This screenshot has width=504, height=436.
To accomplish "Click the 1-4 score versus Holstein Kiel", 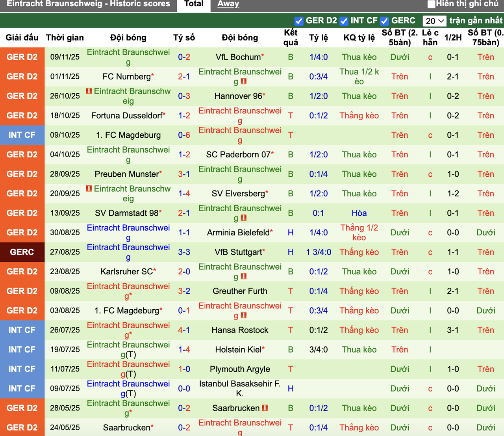I will [x=184, y=349].
